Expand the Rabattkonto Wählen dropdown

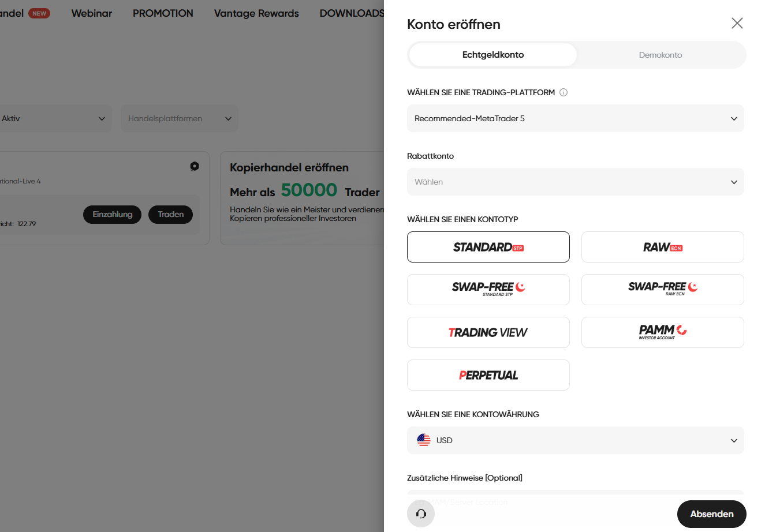[575, 182]
